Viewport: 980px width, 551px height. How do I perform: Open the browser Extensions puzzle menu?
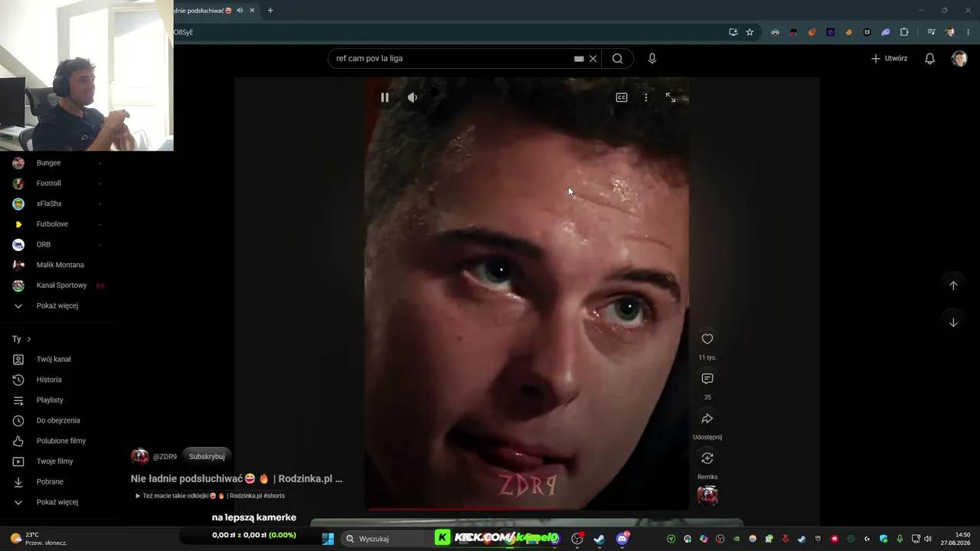coord(904,32)
